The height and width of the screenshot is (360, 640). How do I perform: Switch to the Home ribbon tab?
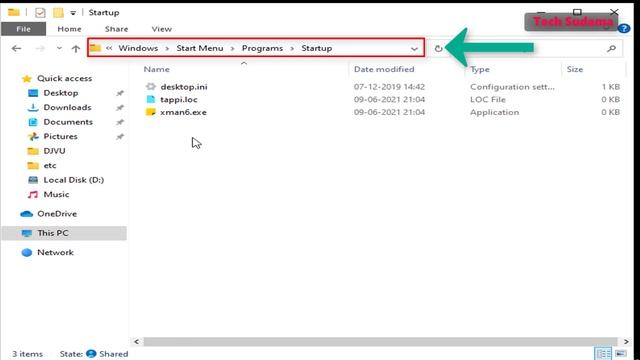69,29
